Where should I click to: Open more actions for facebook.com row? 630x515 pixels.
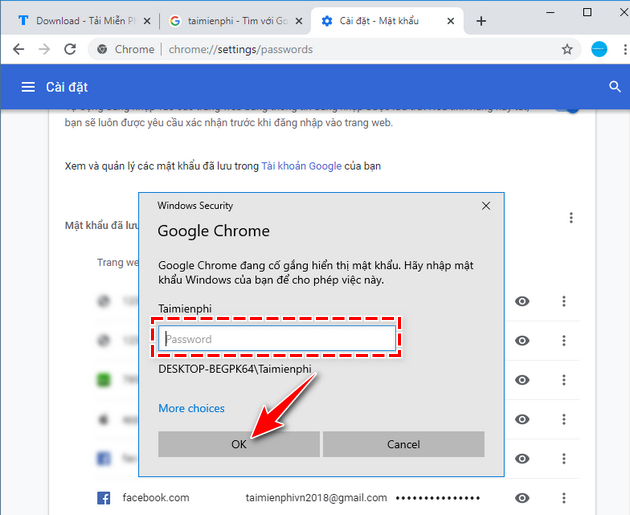click(564, 498)
